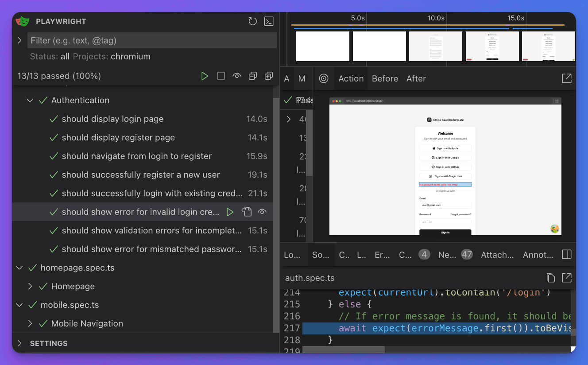Image resolution: width=588 pixels, height=365 pixels.
Task: Open the Playwright terminal icon in the header
Action: point(268,21)
